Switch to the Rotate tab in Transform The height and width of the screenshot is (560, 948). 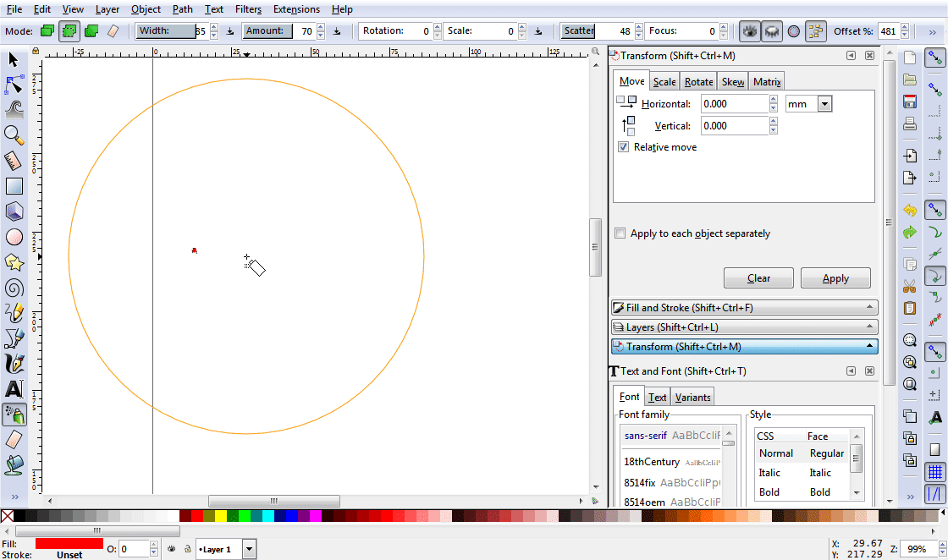click(697, 80)
